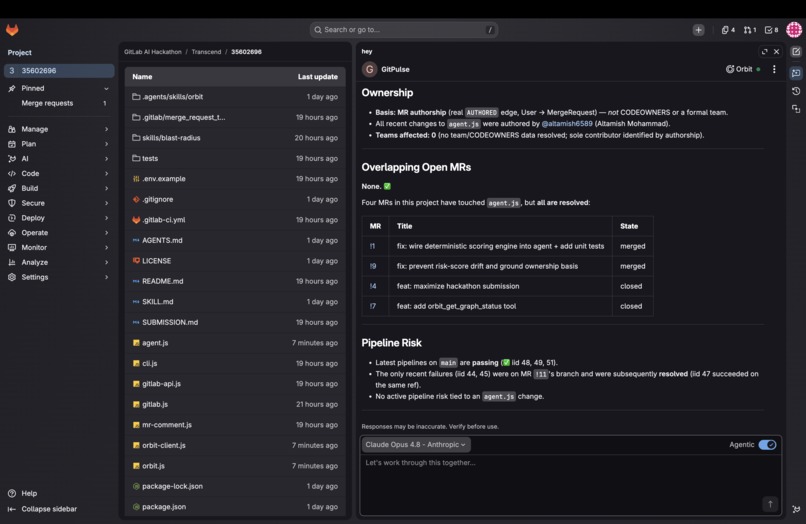The width and height of the screenshot is (806, 524).
Task: Open Analyze in the sidebar
Action: pos(59,262)
